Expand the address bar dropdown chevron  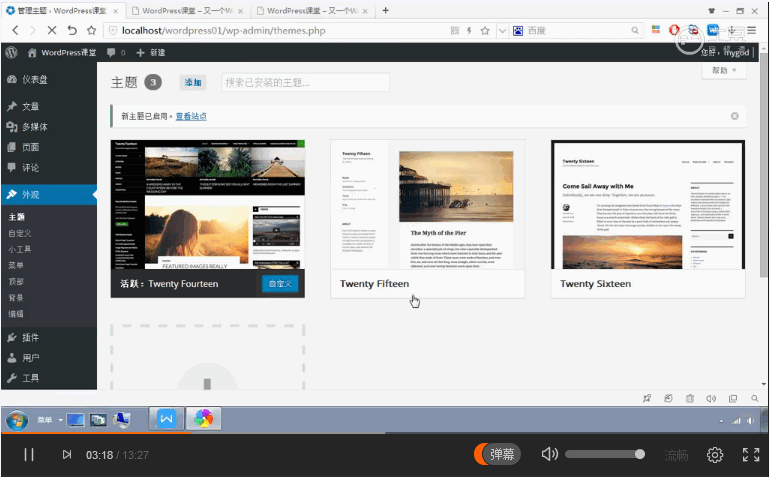502,31
